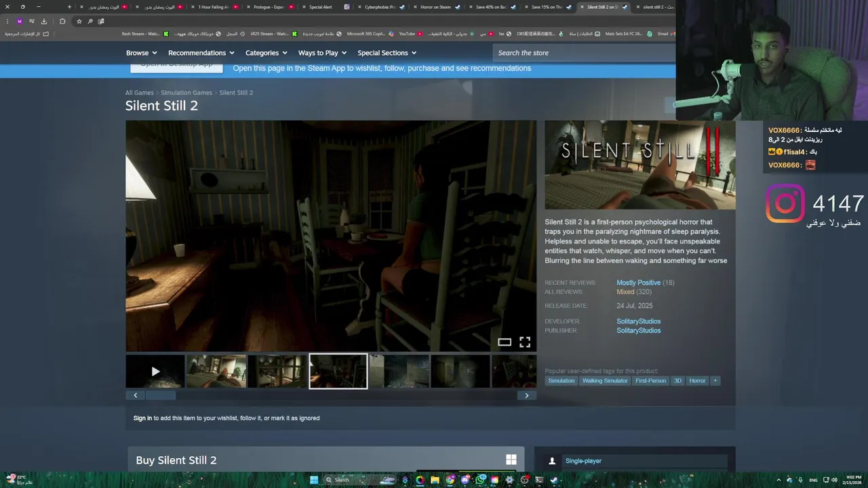The width and height of the screenshot is (868, 488).
Task: Click Sign in link below media
Action: [142, 418]
